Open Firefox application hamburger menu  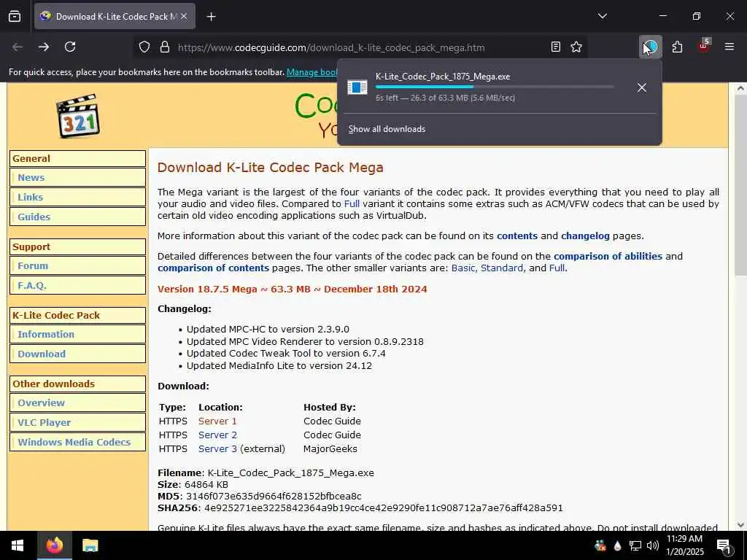click(729, 47)
